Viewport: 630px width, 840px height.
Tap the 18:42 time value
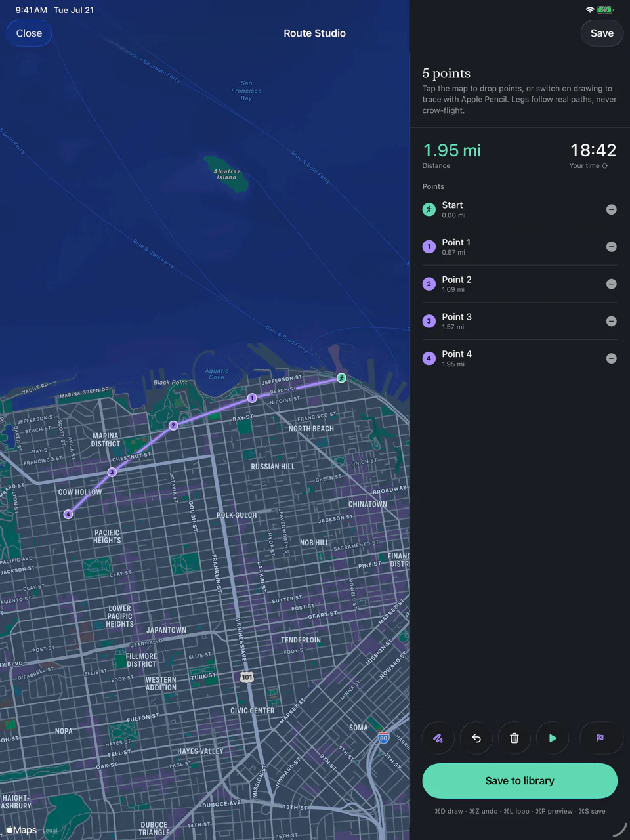[593, 150]
